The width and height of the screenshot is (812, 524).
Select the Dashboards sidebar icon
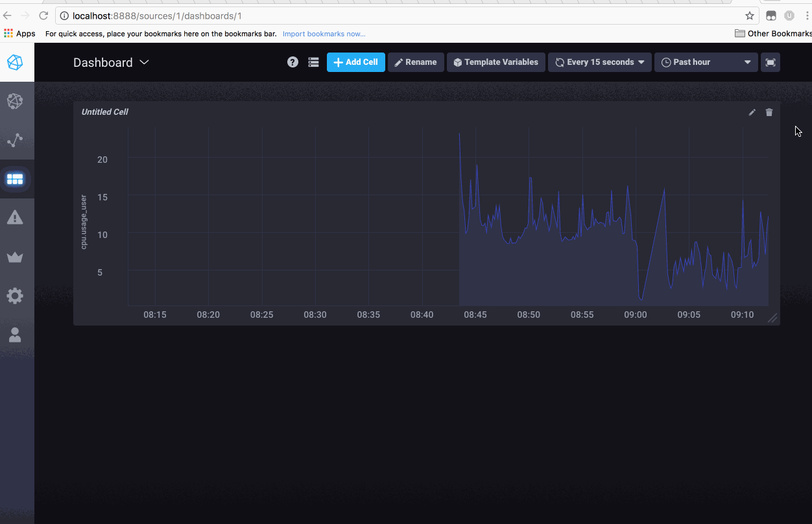point(17,179)
